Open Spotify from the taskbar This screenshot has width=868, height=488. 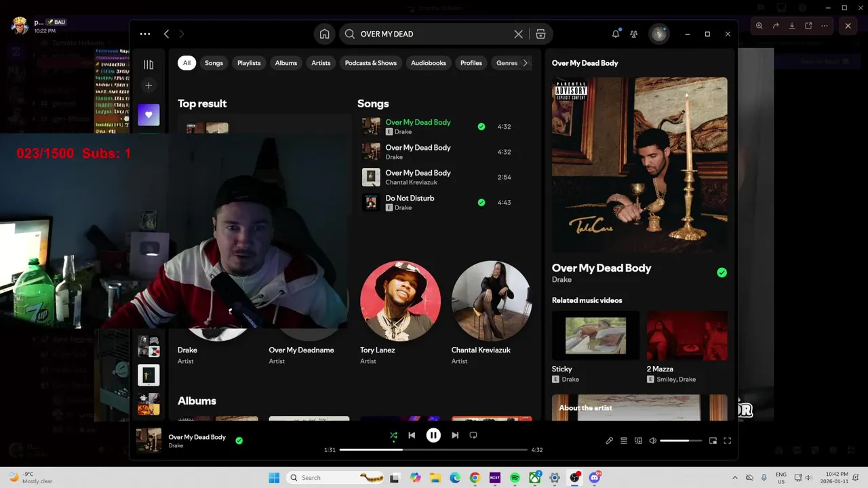pos(515,478)
